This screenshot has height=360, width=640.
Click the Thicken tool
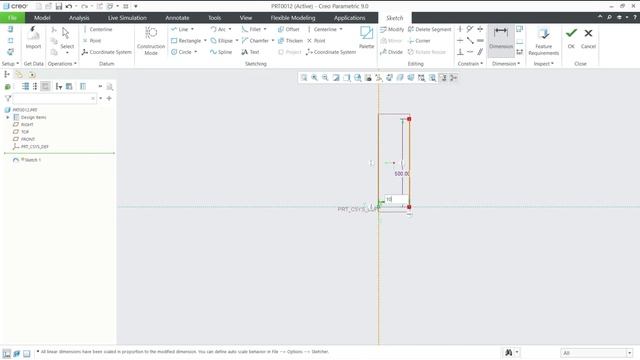coord(290,41)
